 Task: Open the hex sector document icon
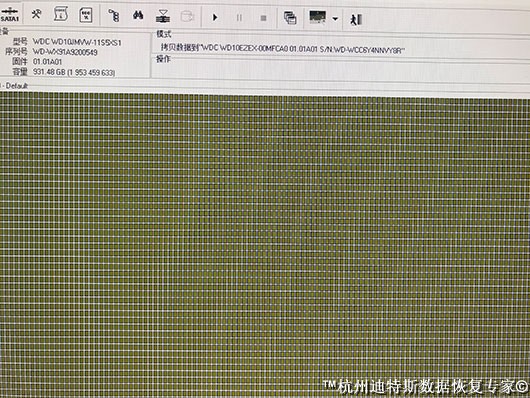pyautogui.click(x=86, y=15)
